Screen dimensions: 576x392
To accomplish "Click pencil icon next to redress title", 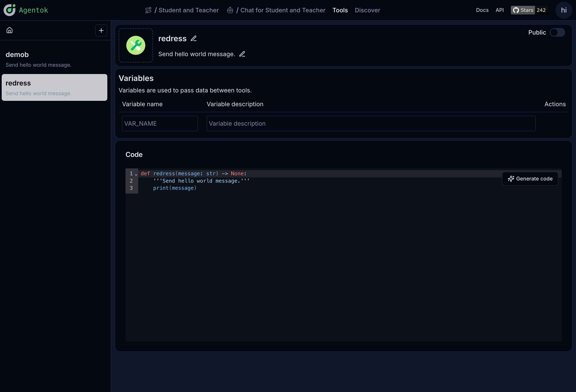I will (194, 39).
